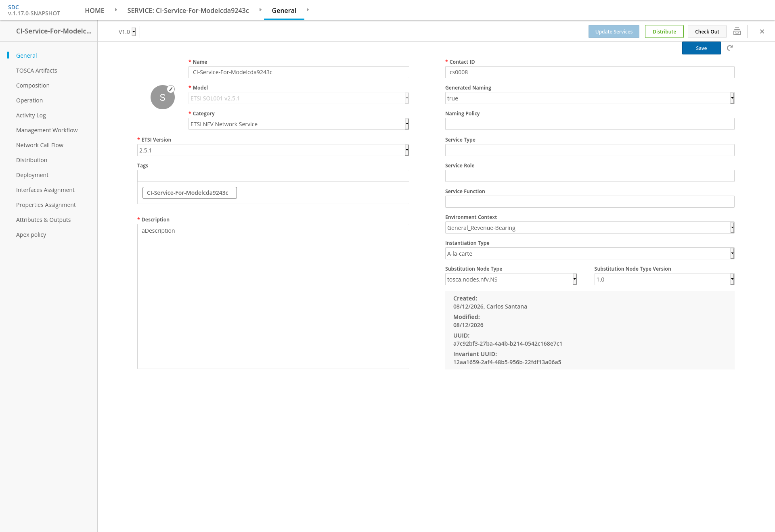Open the Substitution Node Type Version dropdown
Viewport: 775px width, 532px height.
[664, 279]
